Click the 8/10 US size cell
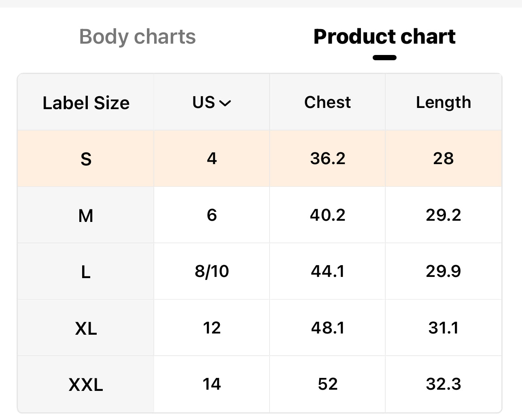 pyautogui.click(x=212, y=271)
